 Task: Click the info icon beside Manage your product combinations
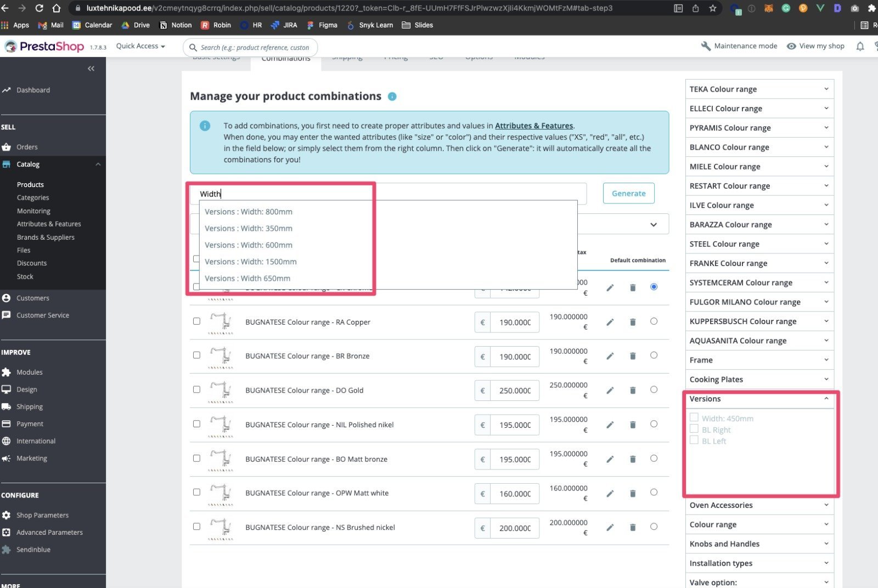pos(392,97)
